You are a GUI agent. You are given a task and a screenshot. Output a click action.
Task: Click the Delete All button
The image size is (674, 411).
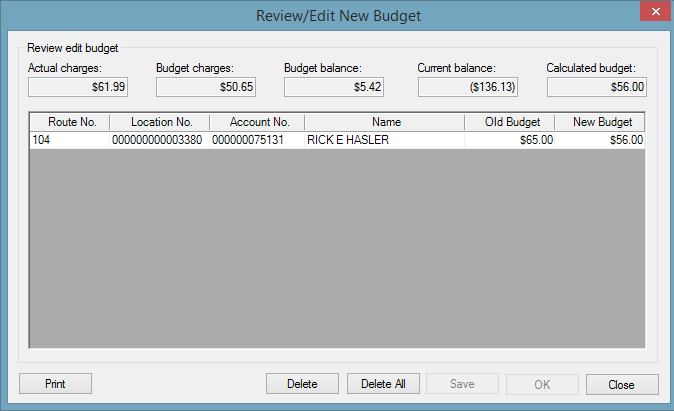383,383
